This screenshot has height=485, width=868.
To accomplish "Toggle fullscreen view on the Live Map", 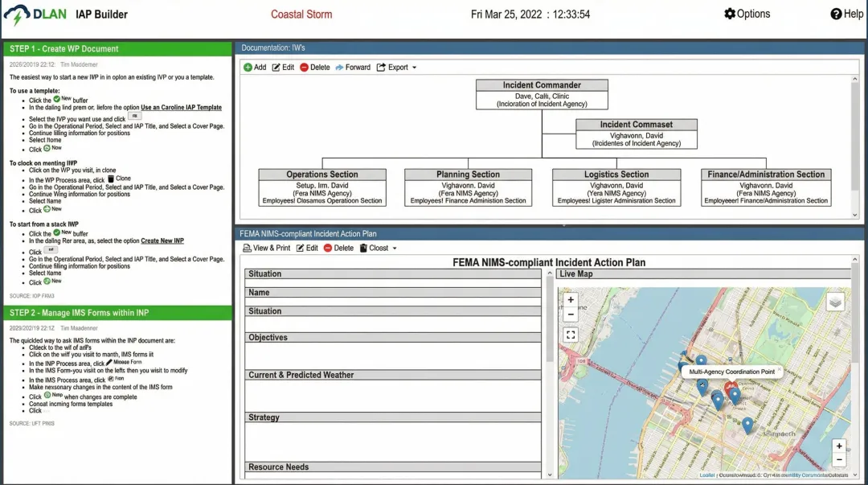I will coord(571,335).
